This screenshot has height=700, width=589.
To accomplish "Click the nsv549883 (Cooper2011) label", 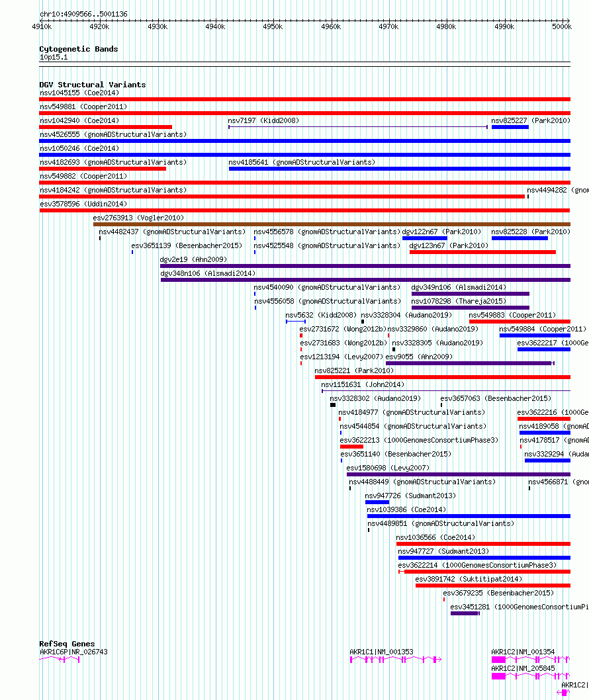I will click(512, 315).
